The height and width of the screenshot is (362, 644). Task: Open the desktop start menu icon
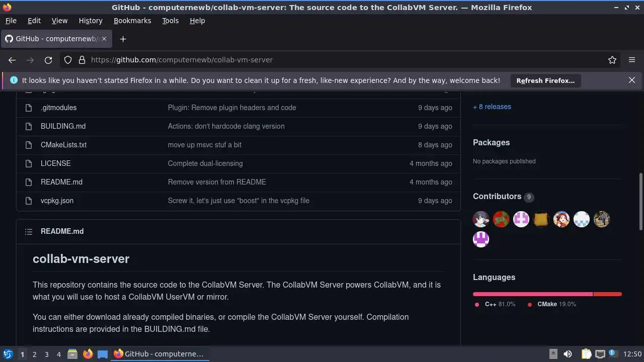coord(8,354)
